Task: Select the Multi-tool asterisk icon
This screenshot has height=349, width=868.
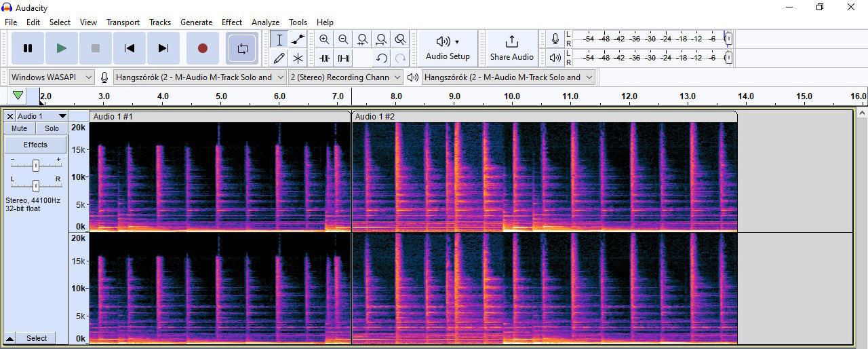Action: (298, 58)
